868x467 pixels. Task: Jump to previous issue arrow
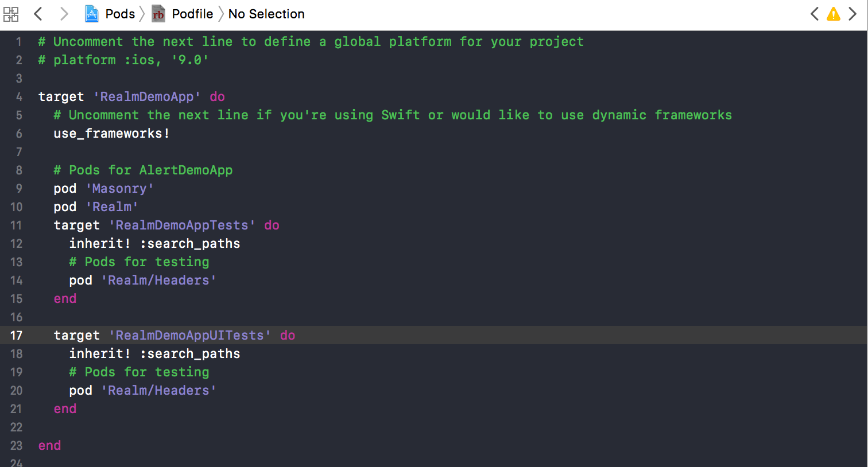tap(814, 14)
